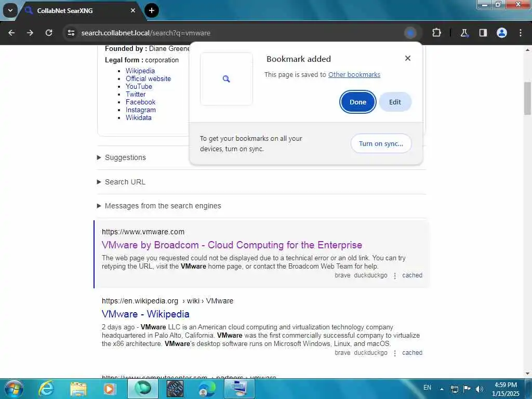Close the Bookmark added popup
The width and height of the screenshot is (532, 399).
pyautogui.click(x=408, y=58)
